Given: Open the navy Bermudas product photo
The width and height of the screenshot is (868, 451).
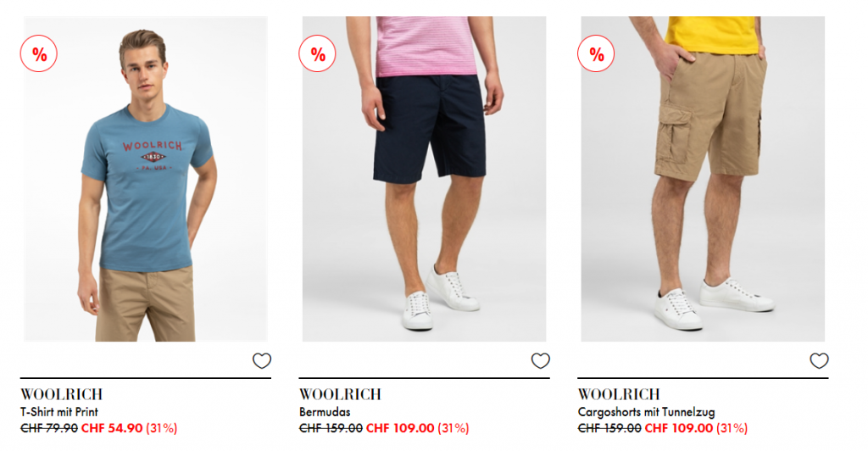Looking at the screenshot, I should pos(424,179).
